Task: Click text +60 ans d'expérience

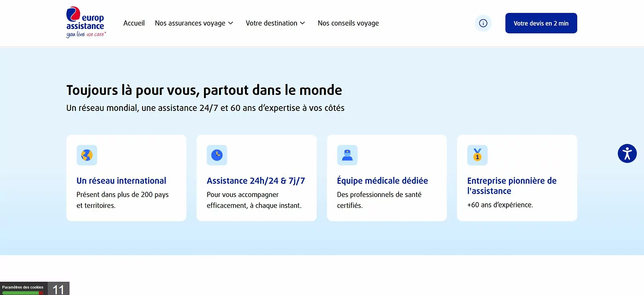Action: [x=500, y=205]
